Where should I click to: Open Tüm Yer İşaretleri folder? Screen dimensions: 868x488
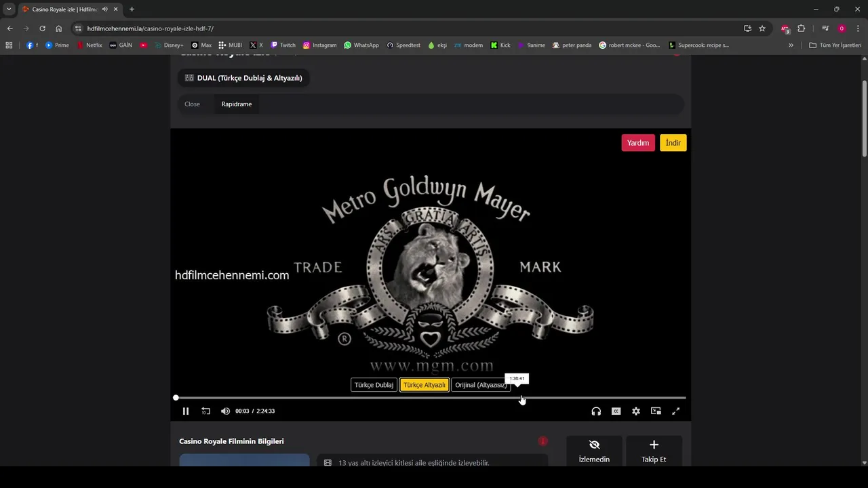835,45
